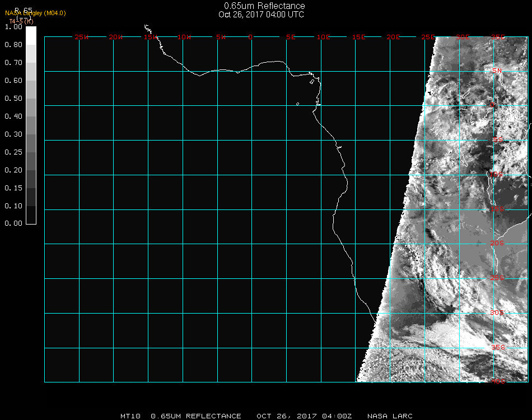Select the 35S latitude label
Image resolution: width=532 pixels, height=420 pixels.
497,347
